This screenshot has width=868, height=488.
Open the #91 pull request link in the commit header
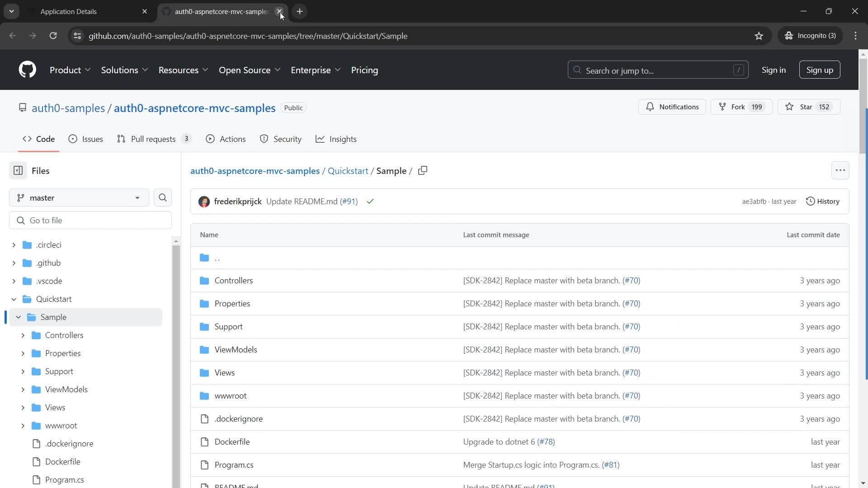[x=349, y=202]
